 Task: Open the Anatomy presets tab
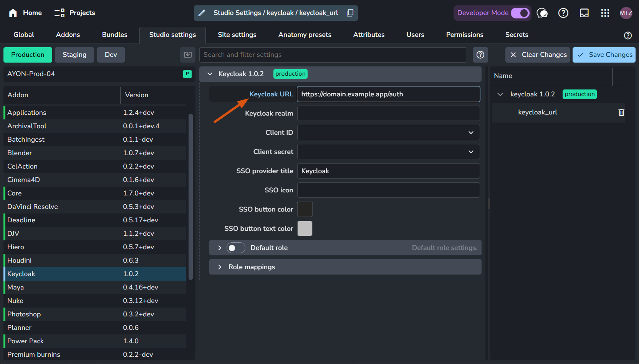click(x=305, y=35)
